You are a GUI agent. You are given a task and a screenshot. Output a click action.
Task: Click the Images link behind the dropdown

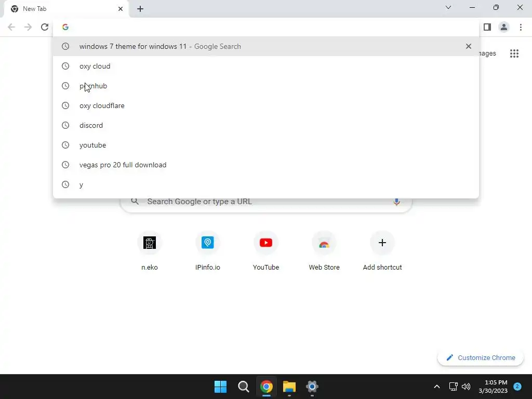[x=487, y=54]
